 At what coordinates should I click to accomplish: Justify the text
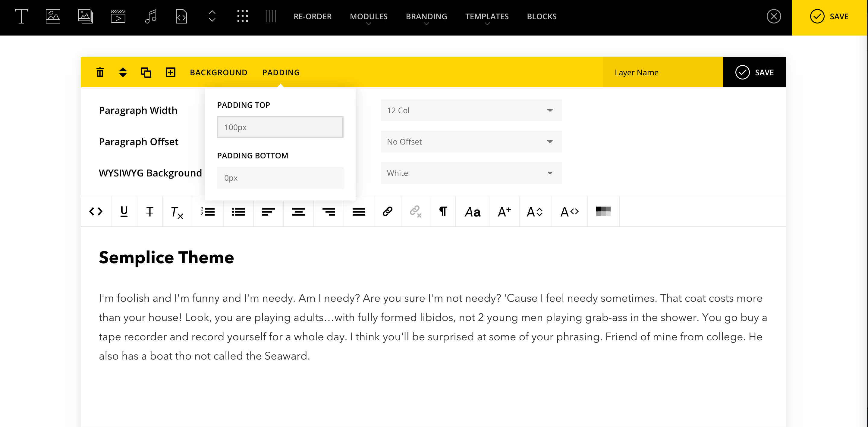(x=359, y=211)
